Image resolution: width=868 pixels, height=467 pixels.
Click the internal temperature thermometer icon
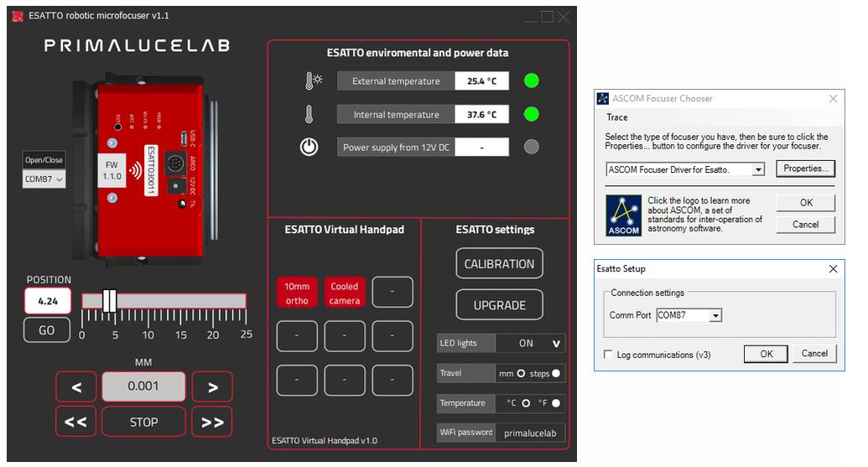coord(309,114)
